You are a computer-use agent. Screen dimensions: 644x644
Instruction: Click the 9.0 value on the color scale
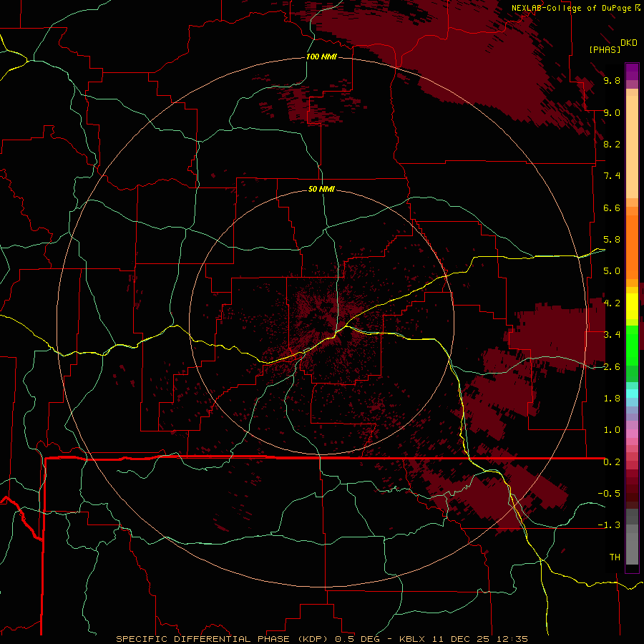[x=612, y=112]
